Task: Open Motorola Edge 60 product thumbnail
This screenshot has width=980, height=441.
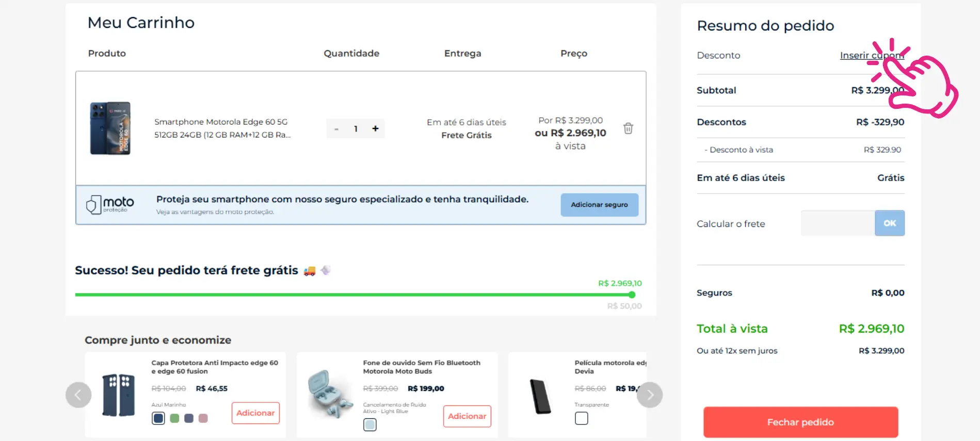Action: pos(110,128)
